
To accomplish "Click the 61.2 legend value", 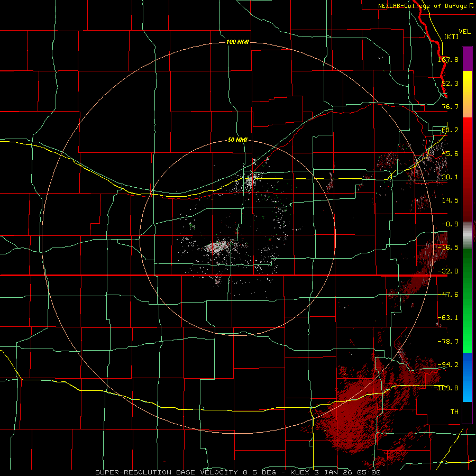I will coord(450,130).
